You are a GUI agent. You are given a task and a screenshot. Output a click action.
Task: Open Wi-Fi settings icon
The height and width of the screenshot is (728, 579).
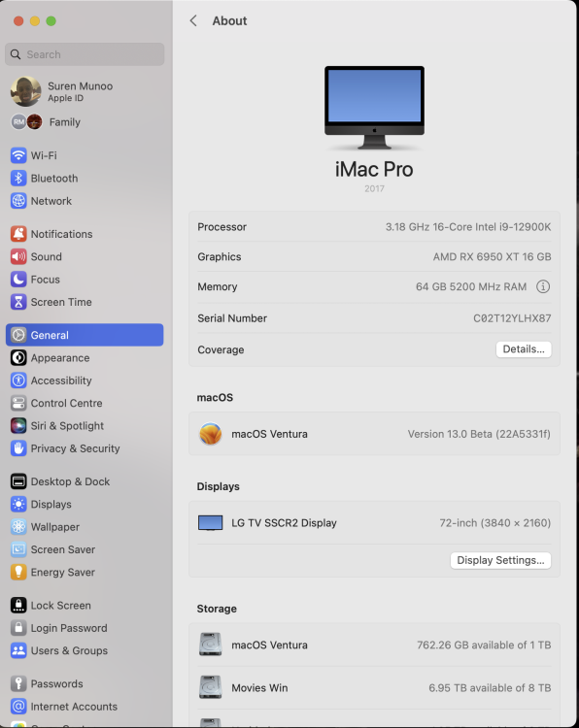pos(18,155)
